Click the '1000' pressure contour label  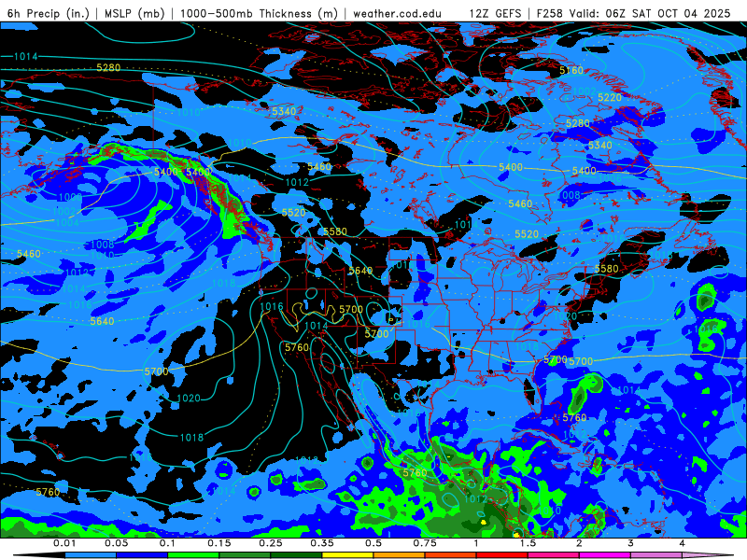[70, 197]
